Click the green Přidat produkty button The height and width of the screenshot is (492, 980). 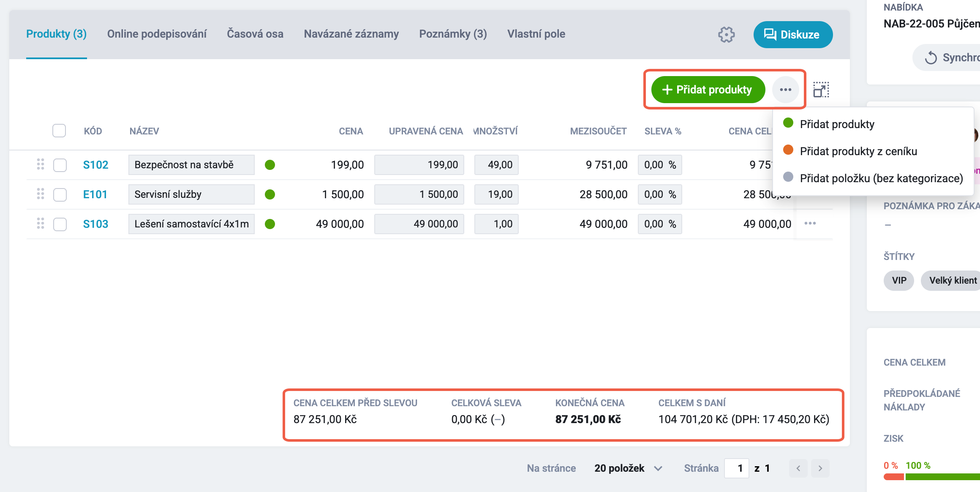pyautogui.click(x=708, y=90)
